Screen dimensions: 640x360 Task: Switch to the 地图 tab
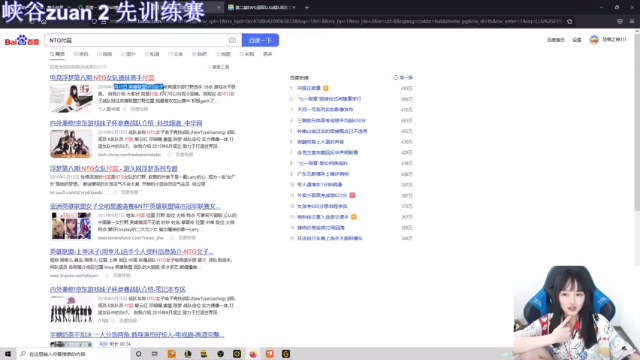point(223,54)
